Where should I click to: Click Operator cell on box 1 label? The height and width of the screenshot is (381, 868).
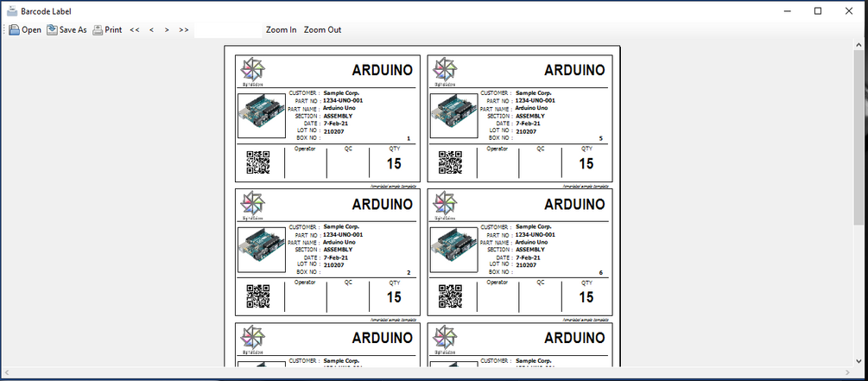(x=306, y=162)
